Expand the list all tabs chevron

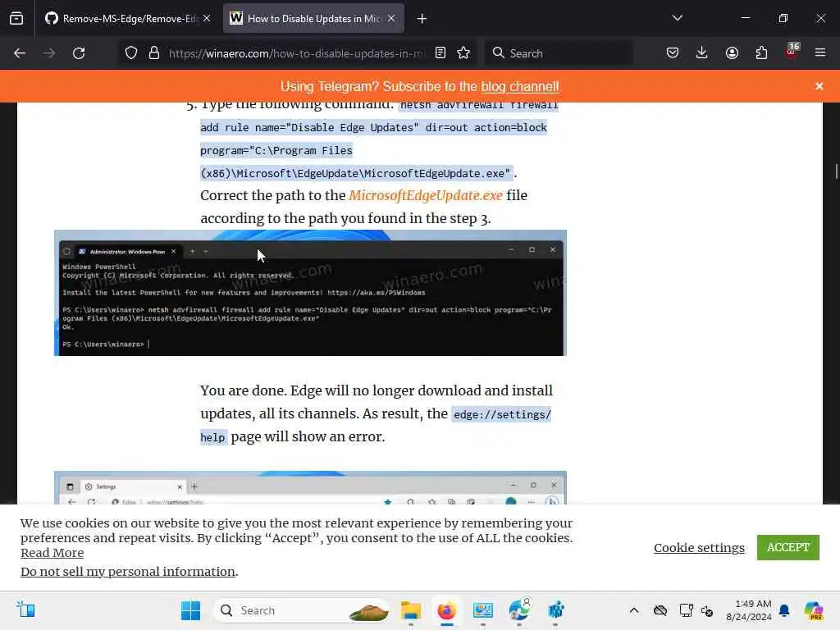(x=677, y=18)
